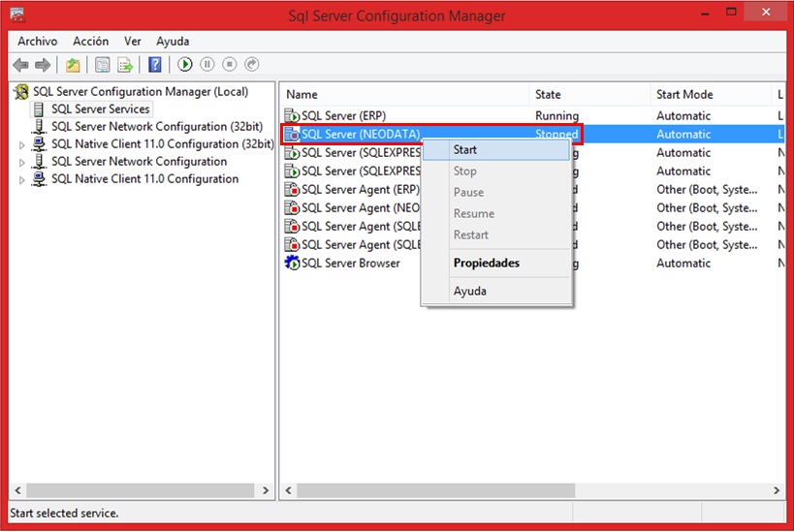Click the Pause service toolbar icon
The width and height of the screenshot is (794, 532).
207,64
